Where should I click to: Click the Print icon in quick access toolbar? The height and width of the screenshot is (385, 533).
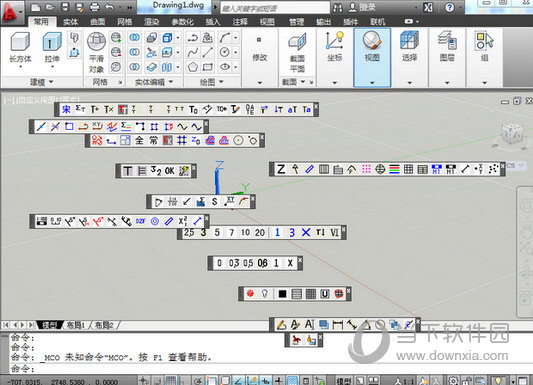pyautogui.click(x=94, y=7)
